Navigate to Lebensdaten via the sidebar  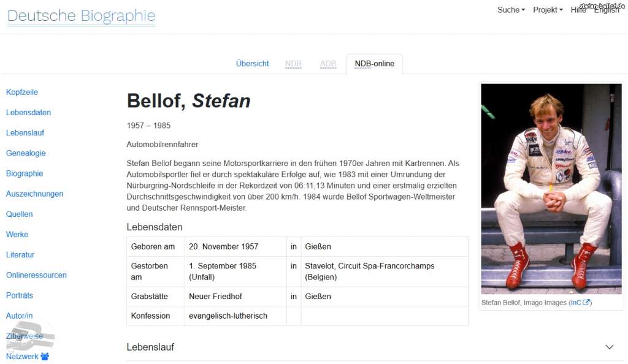point(28,112)
